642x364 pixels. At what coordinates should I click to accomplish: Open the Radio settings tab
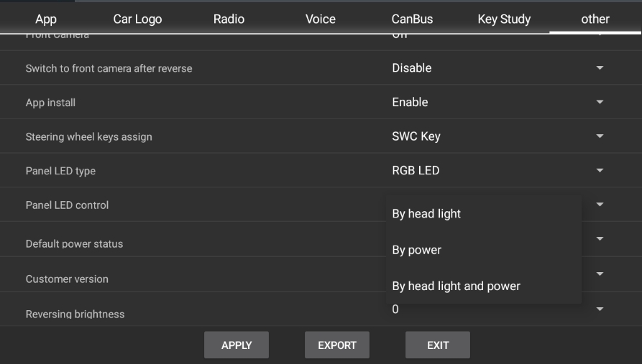[x=229, y=19]
